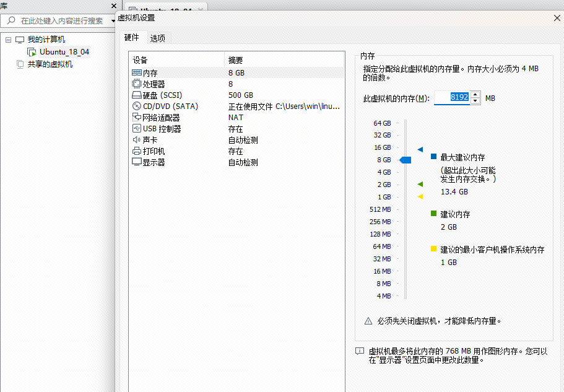Viewport: 564px width, 392px height.
Task: Click the 8 GB summary for 内存
Action: [x=236, y=73]
